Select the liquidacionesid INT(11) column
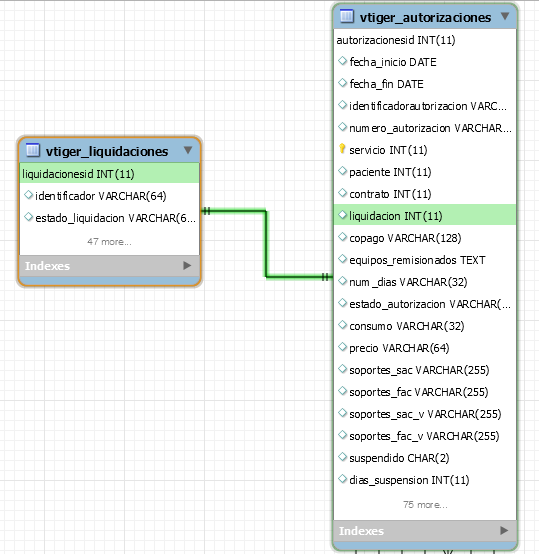Image resolution: width=539 pixels, height=554 pixels. (x=109, y=173)
